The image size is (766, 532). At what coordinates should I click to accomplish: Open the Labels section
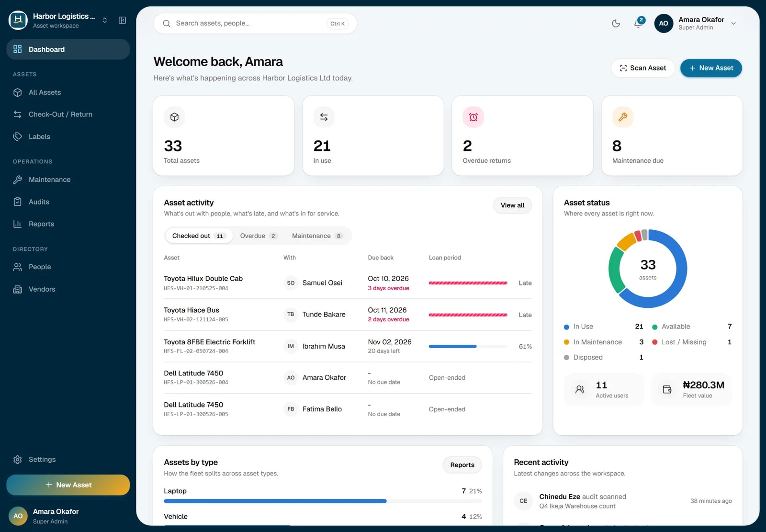(x=68, y=136)
